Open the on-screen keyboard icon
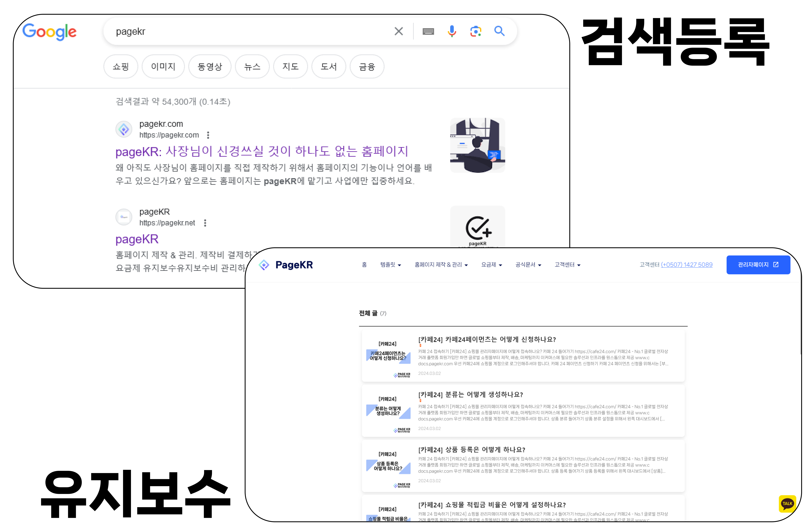This screenshot has width=812, height=532. pyautogui.click(x=428, y=31)
